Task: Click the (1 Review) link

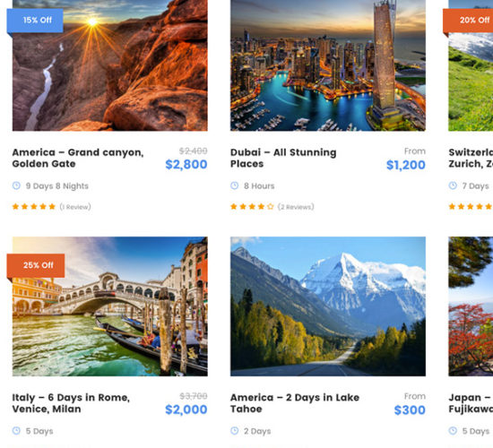Action: [75, 207]
